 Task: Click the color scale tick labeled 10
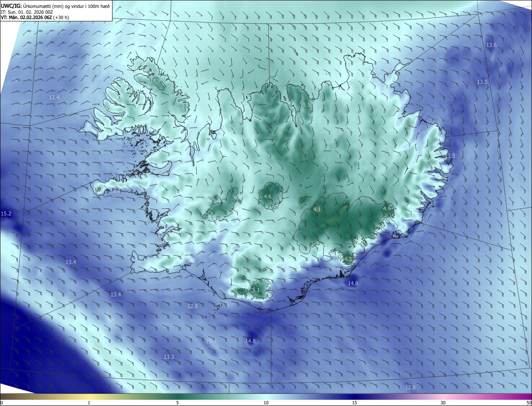(x=266, y=403)
